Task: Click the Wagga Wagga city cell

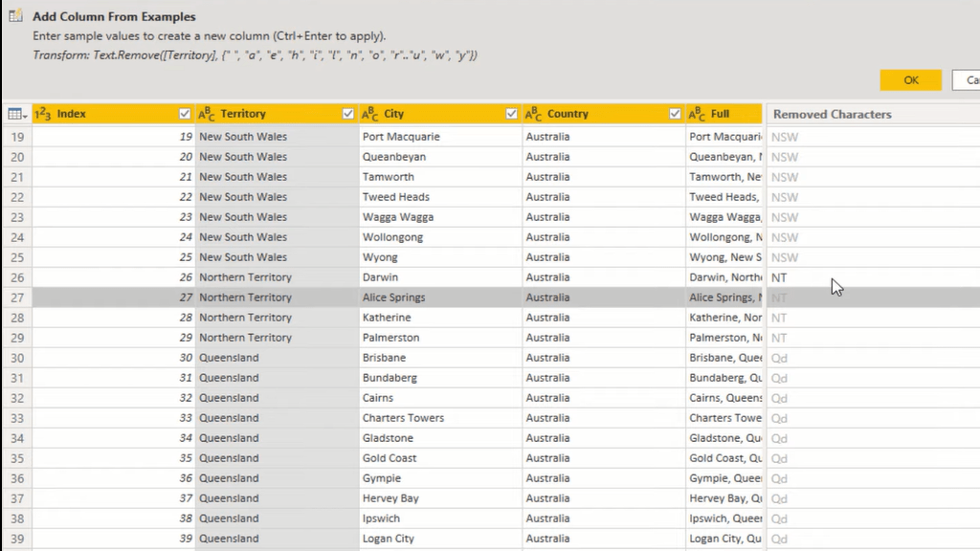Action: [440, 217]
